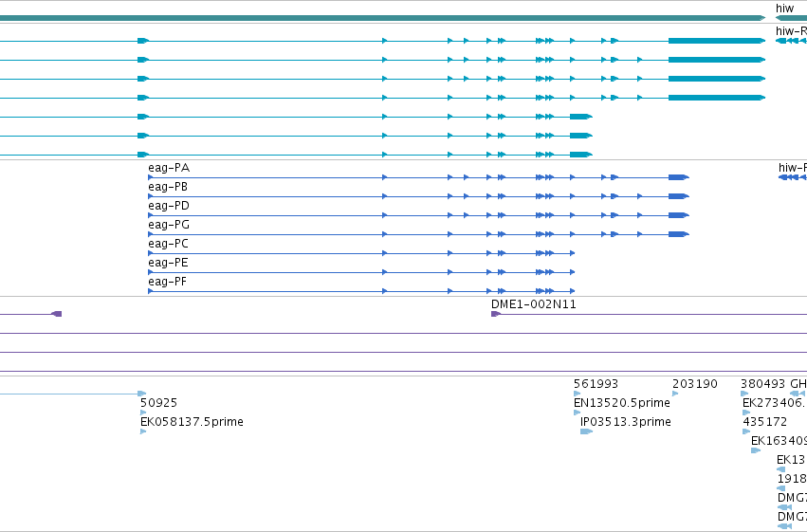Click the arrow glyph under EK163409

coord(756,450)
